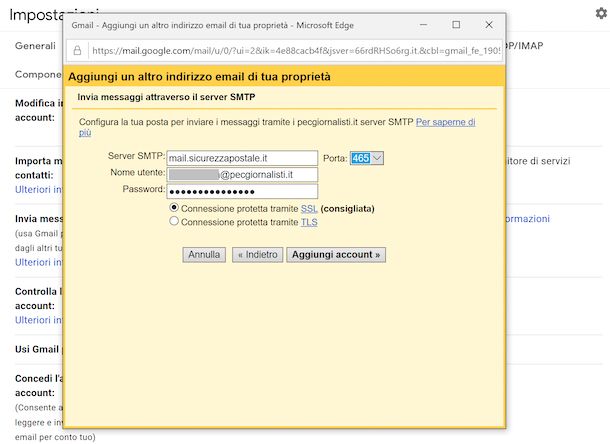Open Ulteriori info link under Controlla account
The width and height of the screenshot is (610, 444).
[x=39, y=320]
